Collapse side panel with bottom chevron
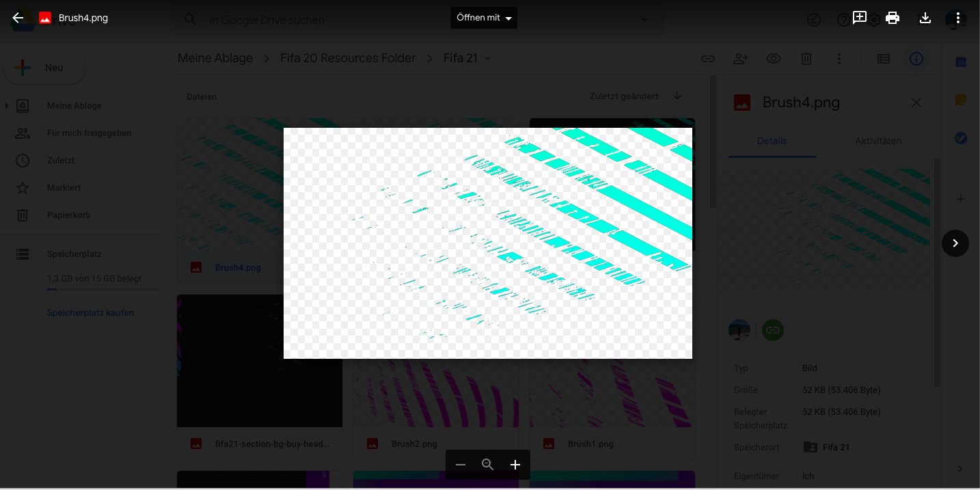This screenshot has width=980, height=490. [961, 469]
